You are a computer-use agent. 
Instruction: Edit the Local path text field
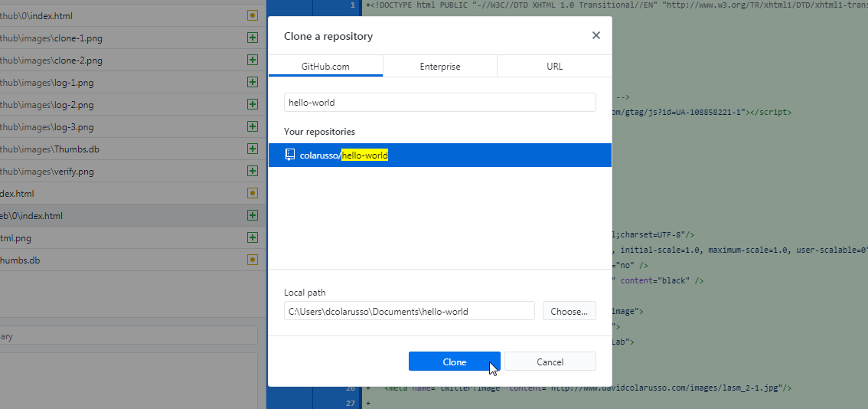click(409, 311)
